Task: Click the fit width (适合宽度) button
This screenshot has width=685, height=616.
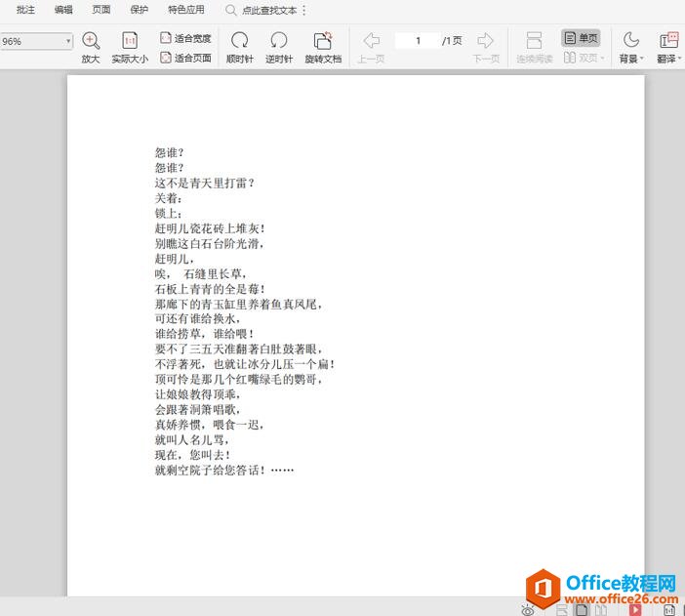Action: click(x=185, y=38)
